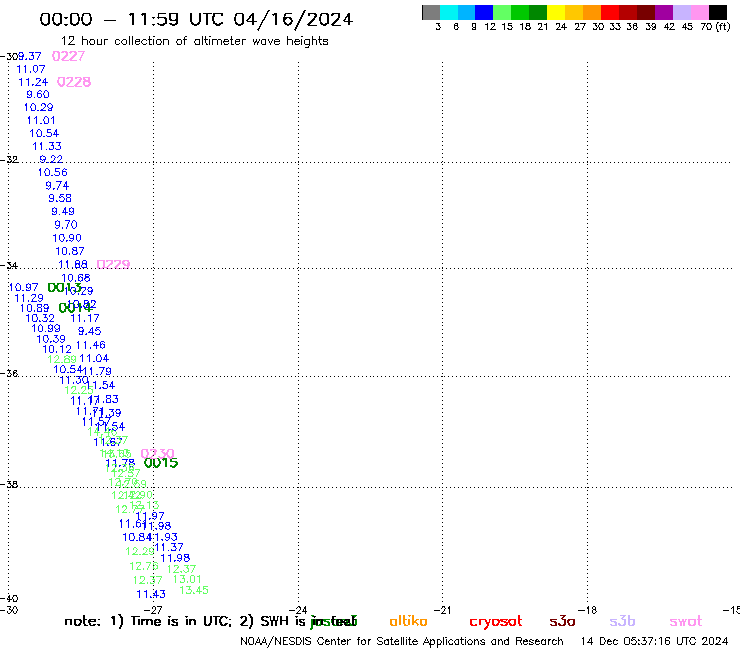Click the altika satellite legend label
The image size is (740, 650).
point(408,621)
